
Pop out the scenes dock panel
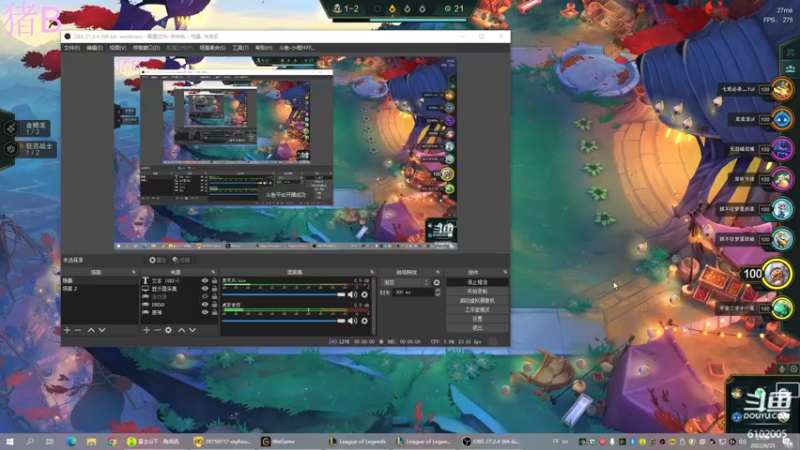(x=134, y=272)
